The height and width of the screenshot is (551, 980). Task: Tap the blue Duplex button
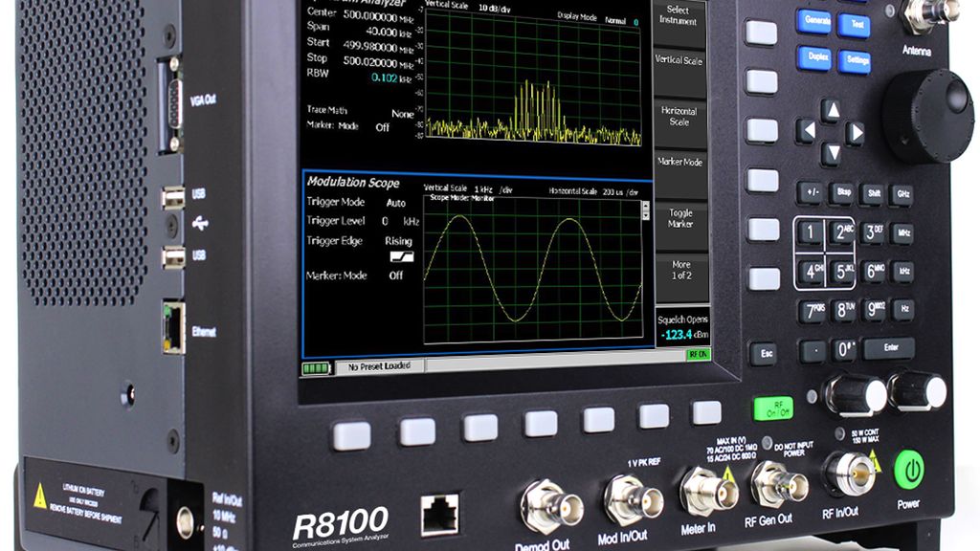[815, 57]
